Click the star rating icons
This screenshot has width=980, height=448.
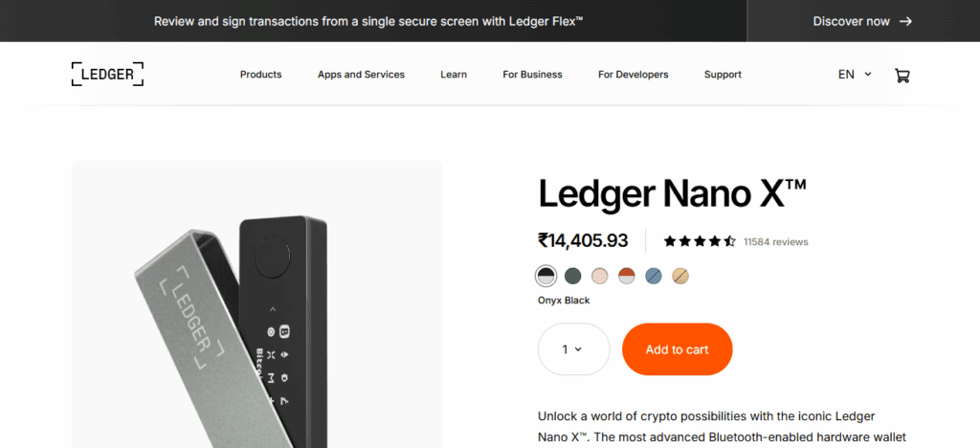(x=700, y=241)
